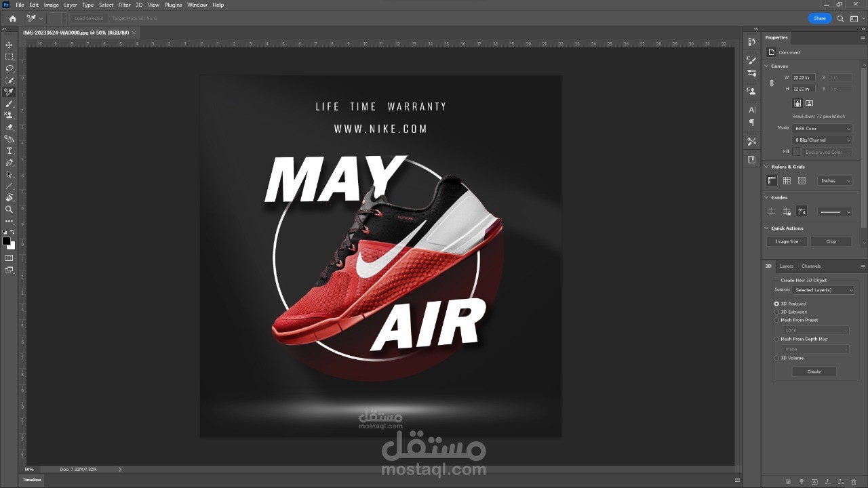
Task: Select the Rectangular Marquee tool
Action: click(9, 57)
